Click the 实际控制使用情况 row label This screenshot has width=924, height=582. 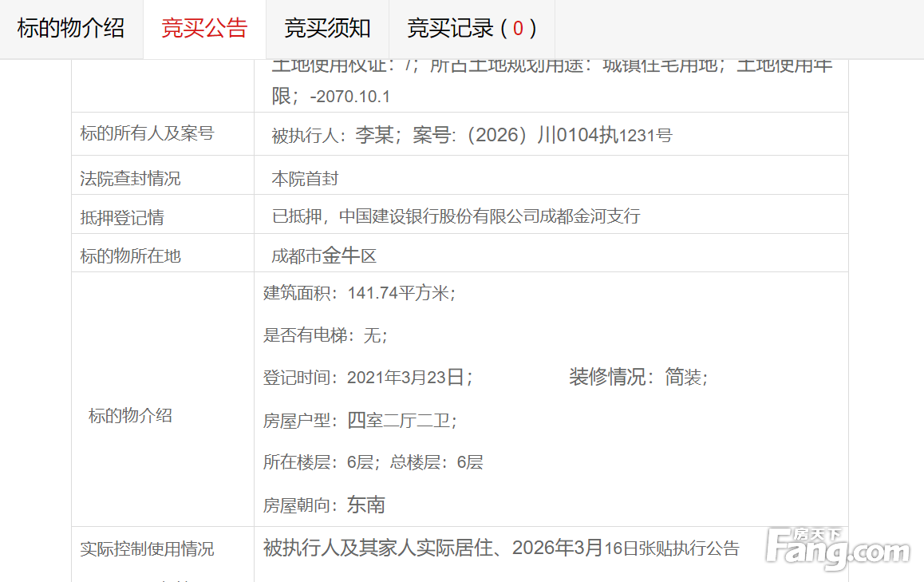147,549
